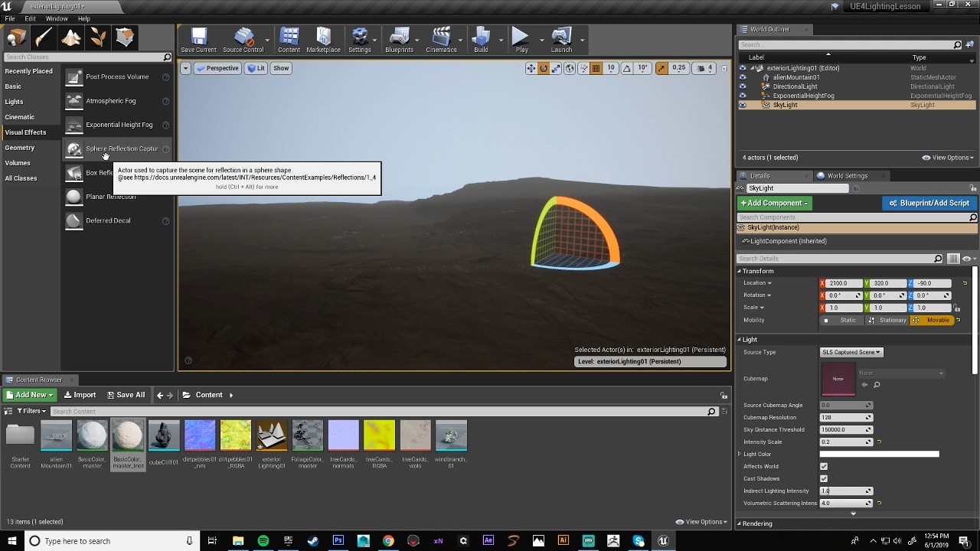Open viewport Perspective dropdown
980x551 pixels.
coord(217,68)
